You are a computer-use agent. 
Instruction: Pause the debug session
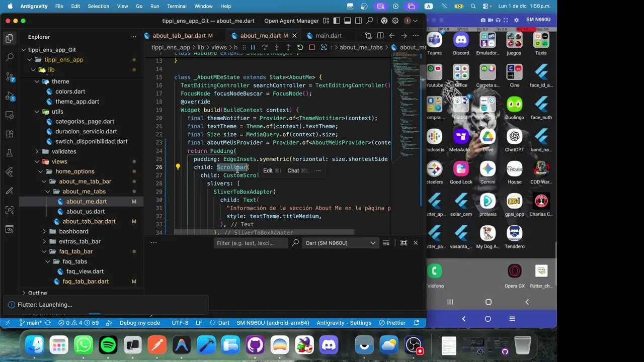(x=253, y=47)
